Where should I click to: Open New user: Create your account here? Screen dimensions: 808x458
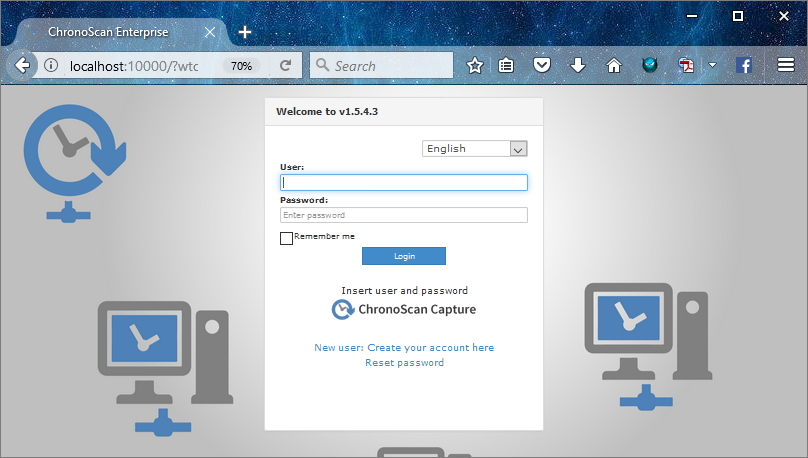pos(404,347)
